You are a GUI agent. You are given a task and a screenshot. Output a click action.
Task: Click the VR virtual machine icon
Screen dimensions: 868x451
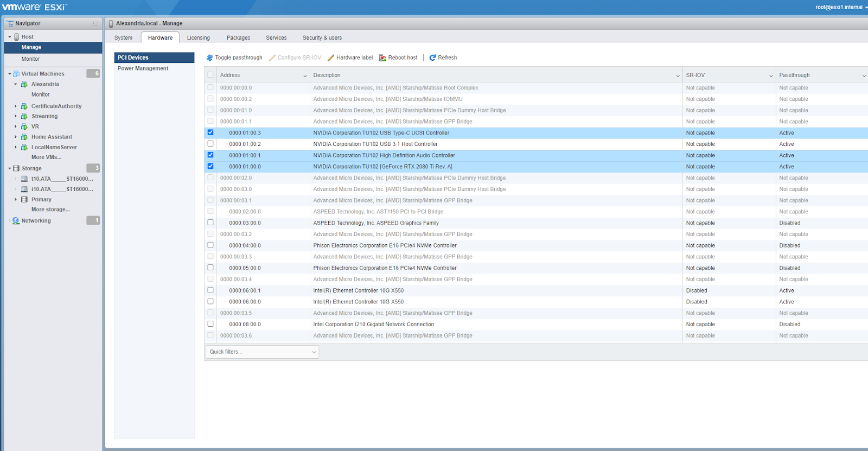pos(24,126)
